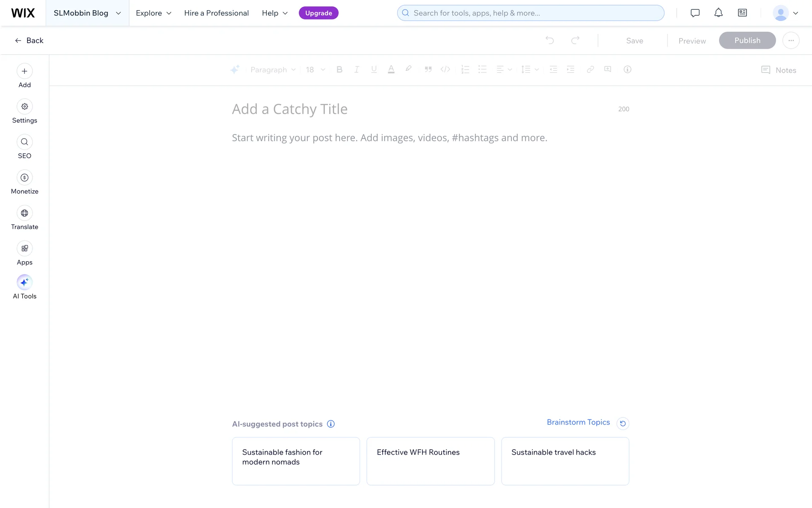The width and height of the screenshot is (812, 508).
Task: Open the SEO panel
Action: coord(25,142)
